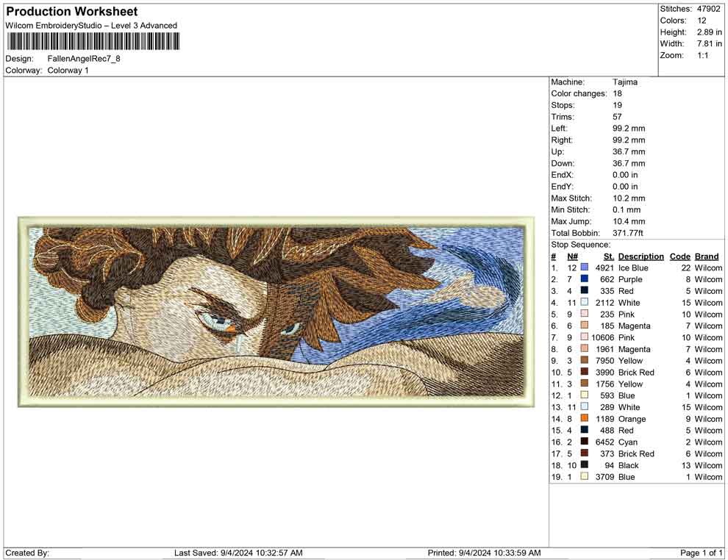Click the 'Brand' column header
Viewport: 728px width, 560px height.
[x=707, y=256]
